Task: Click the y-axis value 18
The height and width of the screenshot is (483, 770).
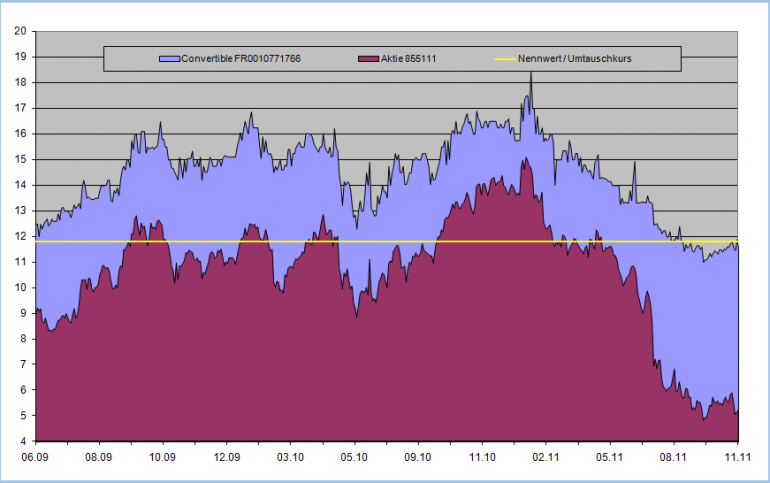Action: [20, 82]
